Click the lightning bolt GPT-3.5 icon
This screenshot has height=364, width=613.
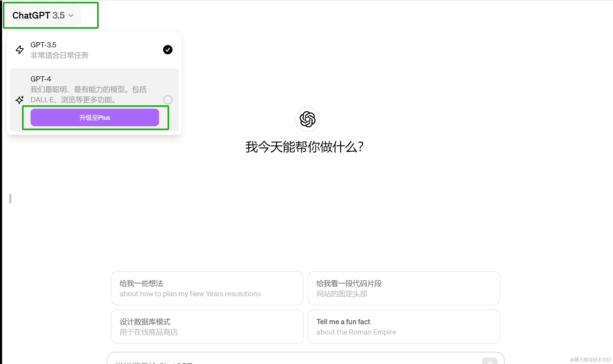(x=20, y=50)
